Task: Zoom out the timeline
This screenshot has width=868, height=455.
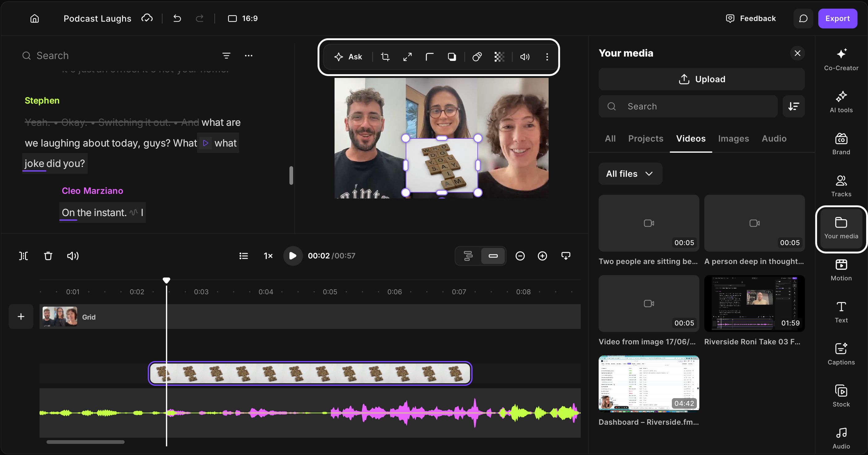Action: pyautogui.click(x=520, y=256)
